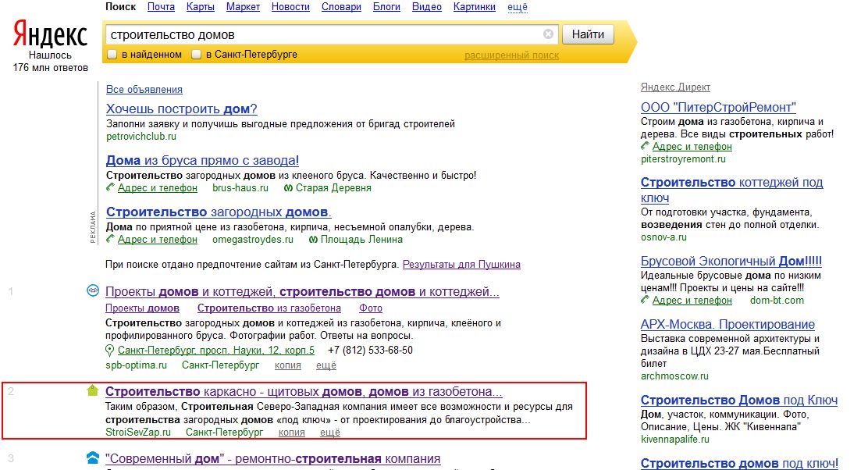
Task: Open the ad 'Строительство загородных домов.'
Action: pos(219,212)
